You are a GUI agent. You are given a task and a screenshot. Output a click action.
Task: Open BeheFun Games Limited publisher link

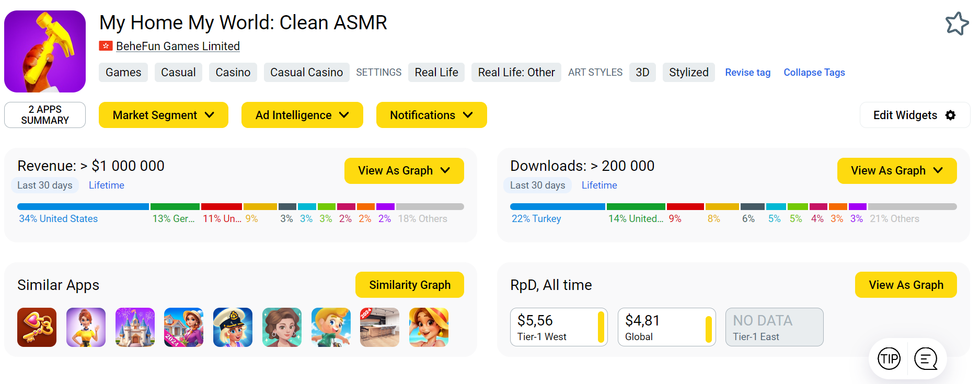[x=178, y=46]
